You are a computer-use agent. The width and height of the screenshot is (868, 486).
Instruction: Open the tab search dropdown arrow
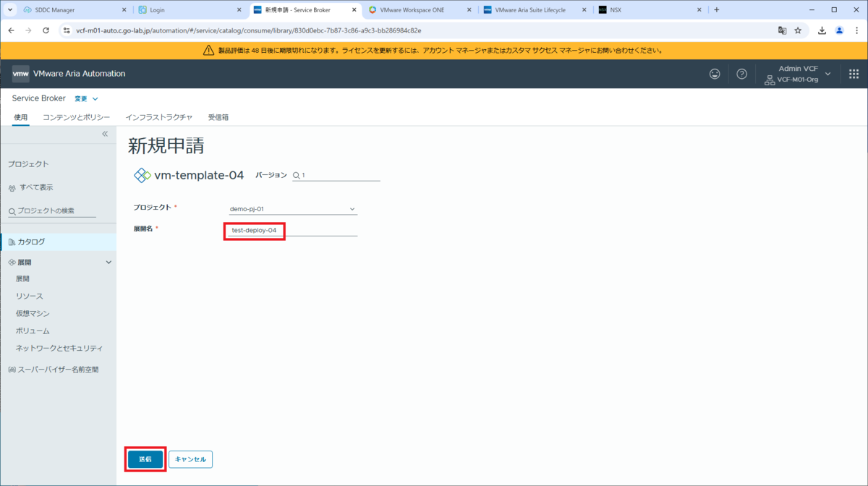tap(10, 10)
